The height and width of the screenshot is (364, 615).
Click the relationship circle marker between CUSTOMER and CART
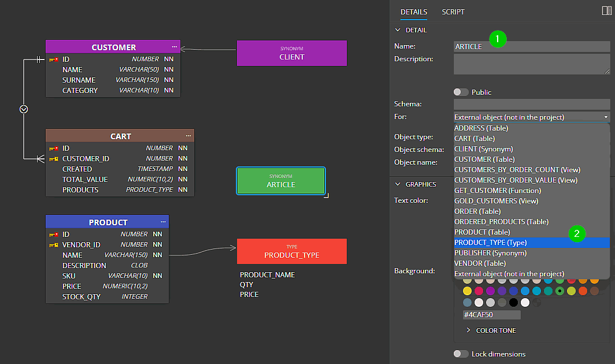point(24,109)
